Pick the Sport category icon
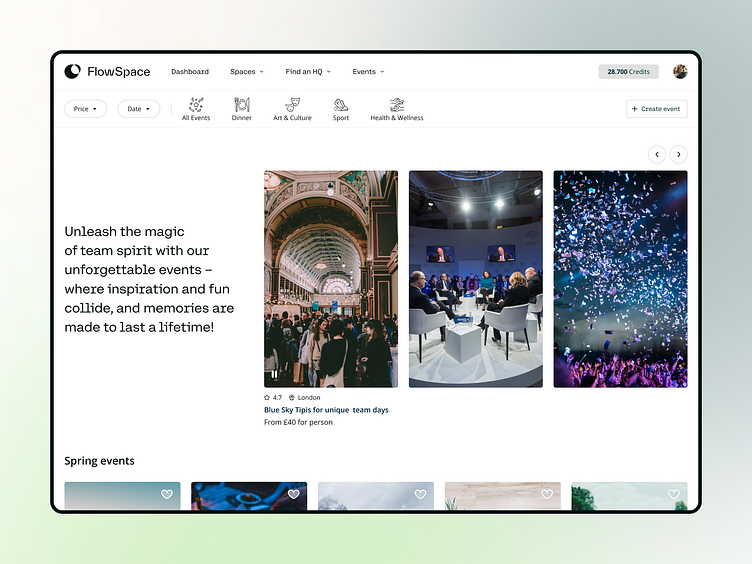The height and width of the screenshot is (564, 752). [x=341, y=105]
